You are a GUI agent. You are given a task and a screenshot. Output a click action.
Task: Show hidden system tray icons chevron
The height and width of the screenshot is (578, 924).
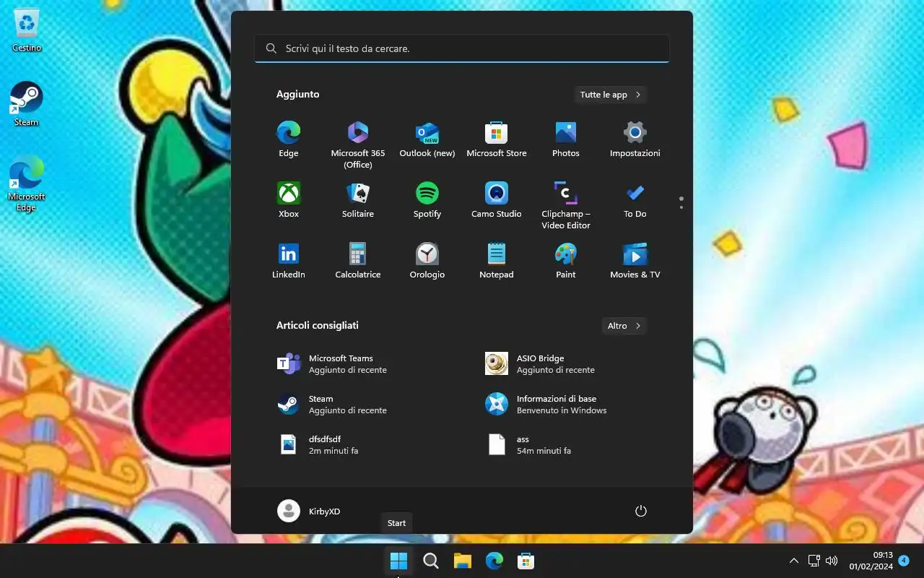click(x=794, y=561)
